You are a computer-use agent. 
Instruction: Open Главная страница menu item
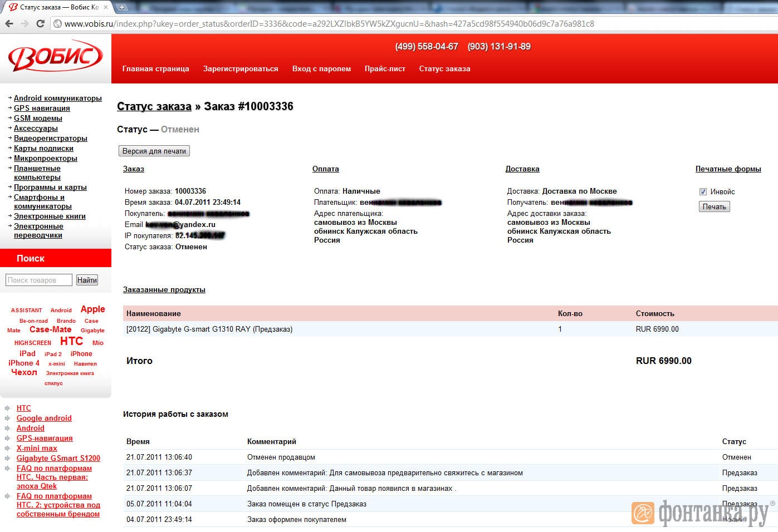[x=156, y=69]
